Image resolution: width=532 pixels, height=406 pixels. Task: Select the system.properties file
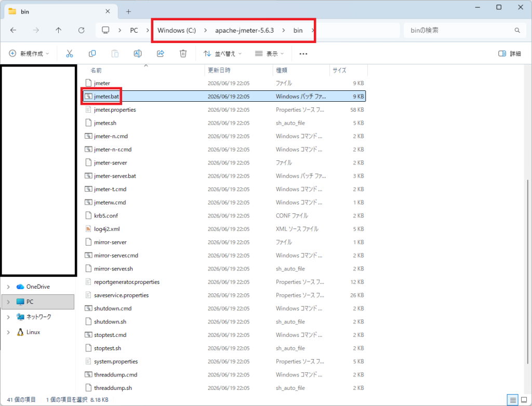click(224, 361)
